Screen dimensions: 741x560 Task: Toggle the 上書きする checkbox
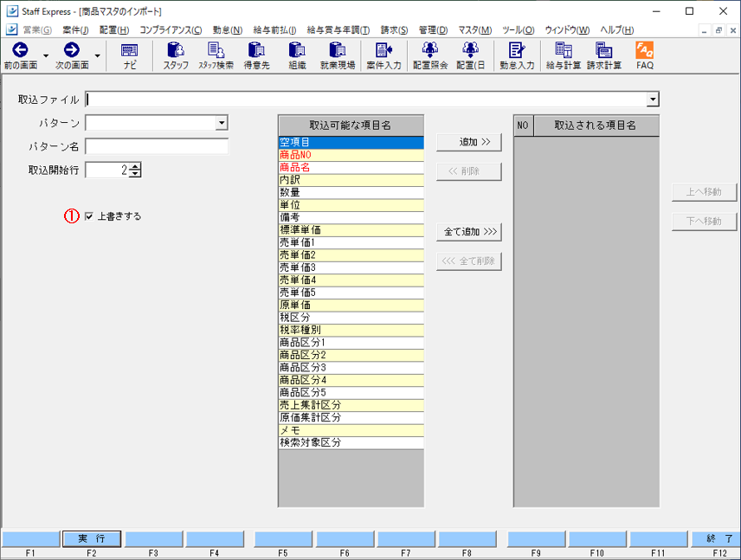89,216
